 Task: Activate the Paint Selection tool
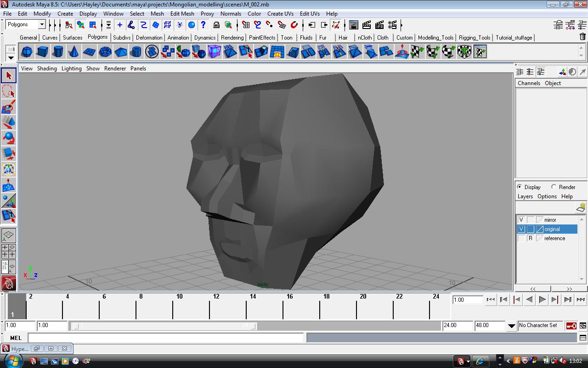[x=8, y=107]
